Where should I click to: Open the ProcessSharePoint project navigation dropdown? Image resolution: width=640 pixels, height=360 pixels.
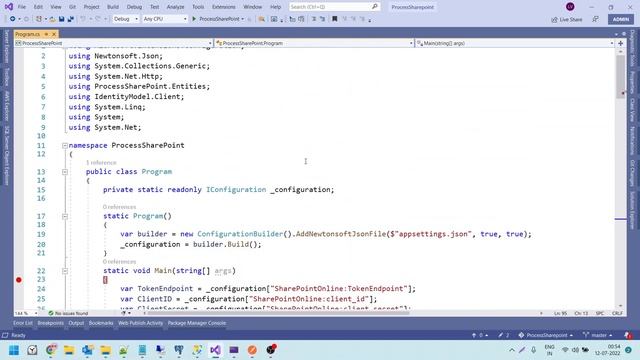[113, 43]
